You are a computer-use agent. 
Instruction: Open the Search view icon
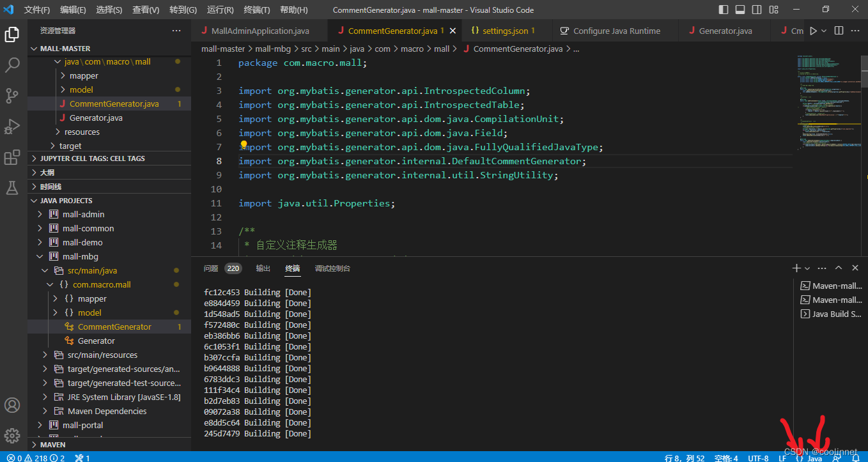13,65
